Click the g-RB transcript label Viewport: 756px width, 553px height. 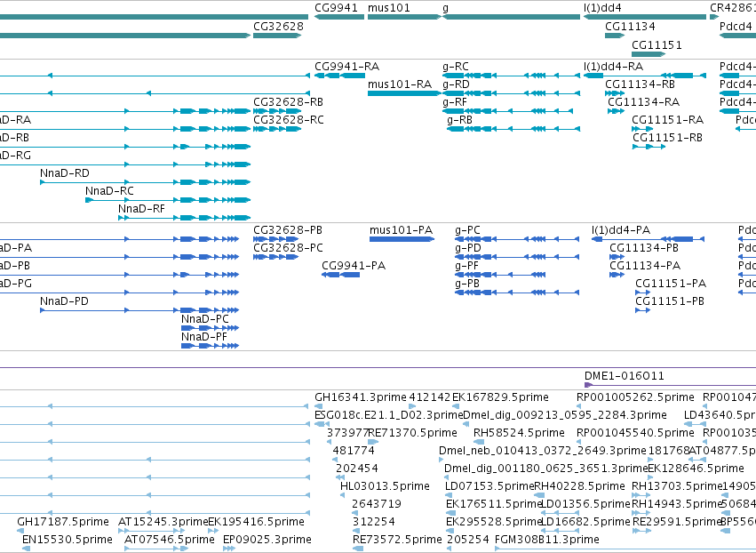point(459,120)
